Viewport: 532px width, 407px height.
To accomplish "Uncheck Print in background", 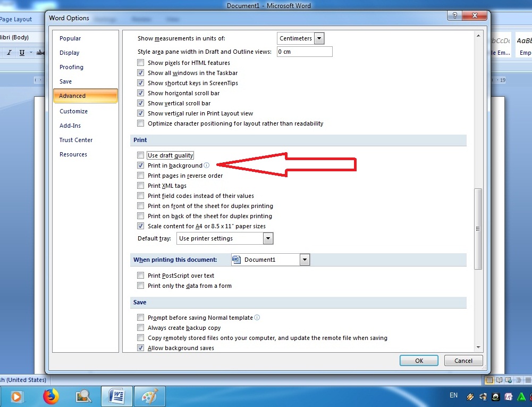I will [x=140, y=165].
